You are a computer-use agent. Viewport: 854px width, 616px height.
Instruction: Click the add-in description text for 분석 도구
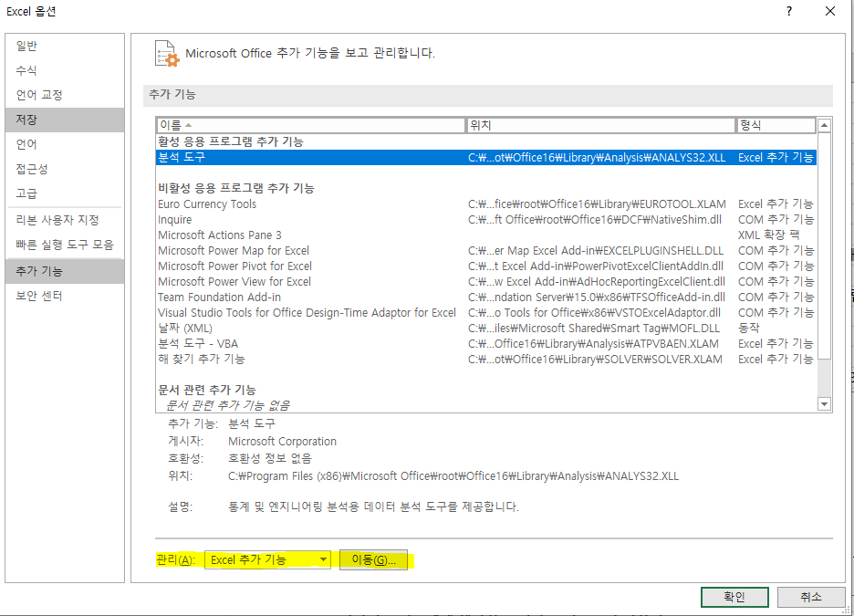coord(373,506)
